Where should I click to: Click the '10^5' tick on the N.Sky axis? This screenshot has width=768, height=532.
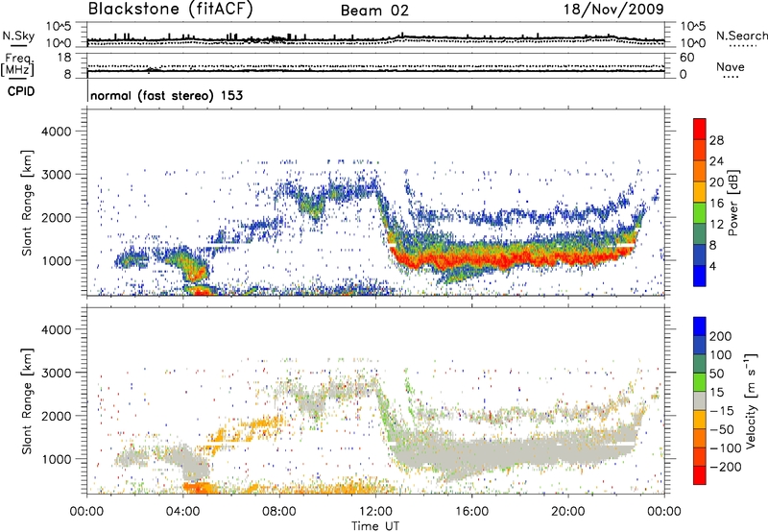[59, 26]
